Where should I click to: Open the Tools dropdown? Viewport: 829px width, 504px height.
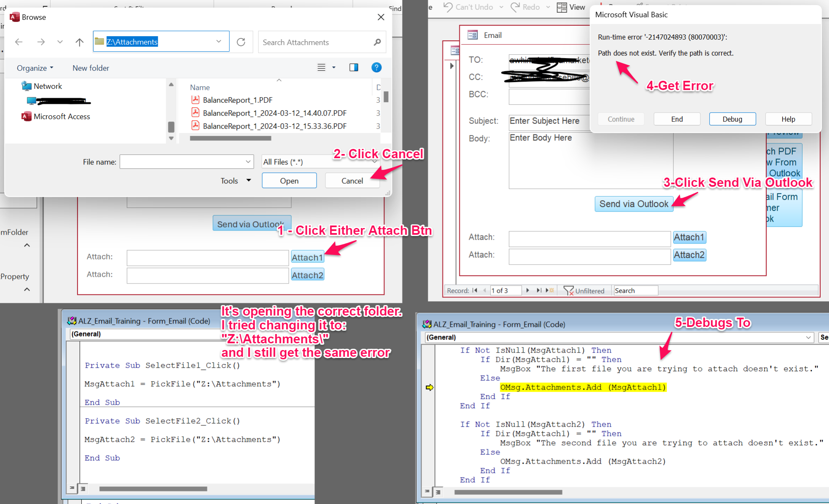point(235,181)
